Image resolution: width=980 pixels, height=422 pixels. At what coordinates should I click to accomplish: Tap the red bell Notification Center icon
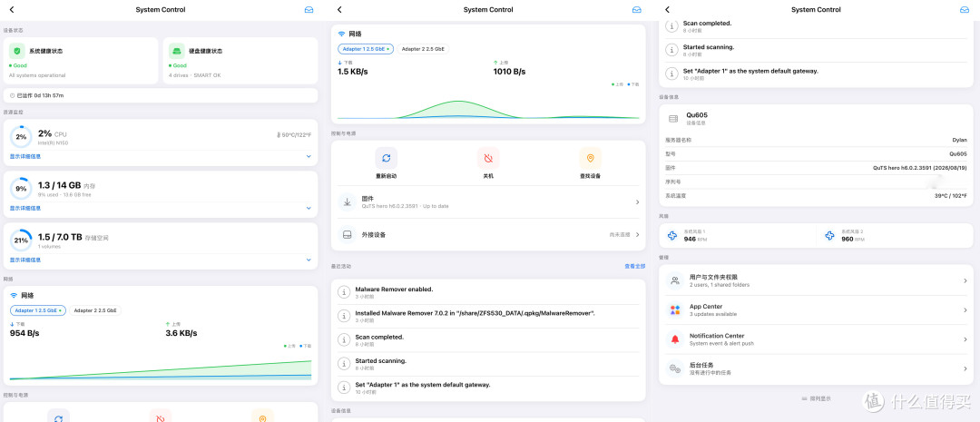click(675, 339)
